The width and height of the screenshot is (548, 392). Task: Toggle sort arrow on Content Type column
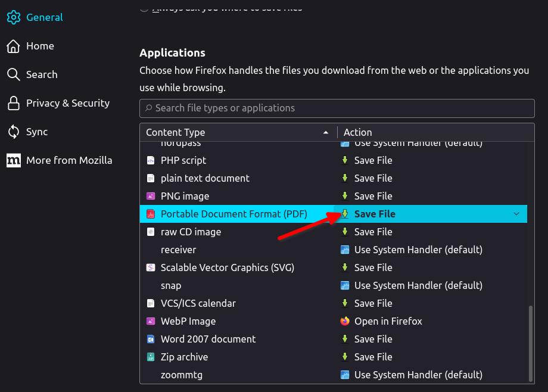(x=326, y=132)
